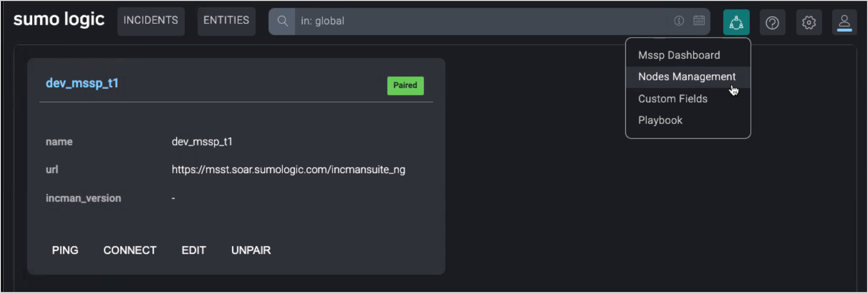
Task: Open the calendar icon beside the search field
Action: coord(699,21)
